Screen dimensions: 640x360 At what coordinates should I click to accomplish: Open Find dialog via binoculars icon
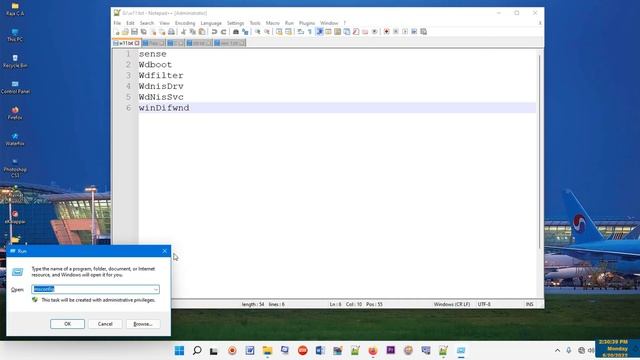pyautogui.click(x=236, y=32)
